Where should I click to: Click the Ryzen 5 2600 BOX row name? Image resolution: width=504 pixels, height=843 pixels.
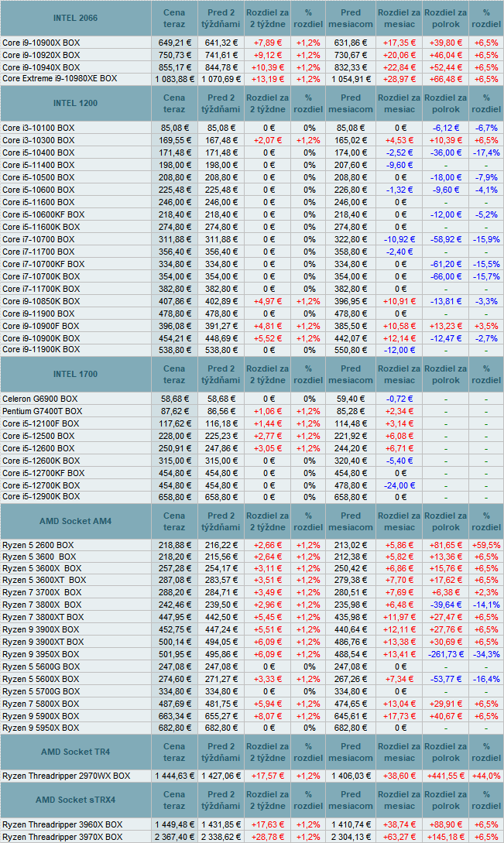(38, 545)
